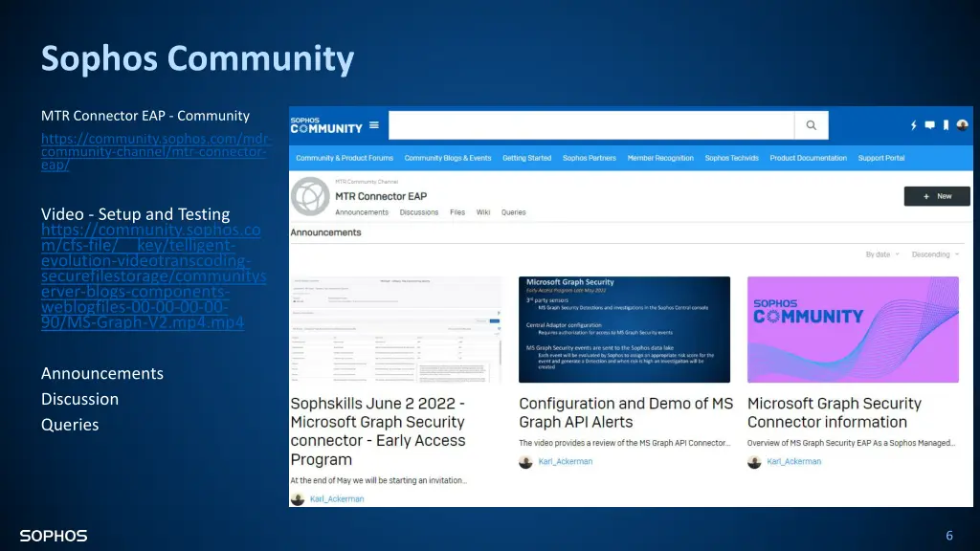Viewport: 980px width, 551px height.
Task: Expand the Descending order dropdown
Action: (935, 254)
